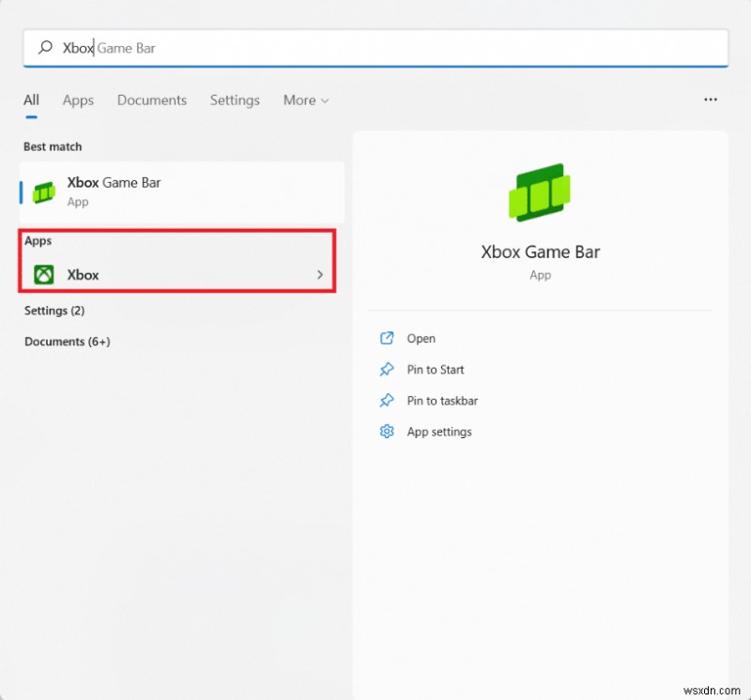The image size is (751, 700).
Task: Click the Open action icon
Action: coord(387,338)
